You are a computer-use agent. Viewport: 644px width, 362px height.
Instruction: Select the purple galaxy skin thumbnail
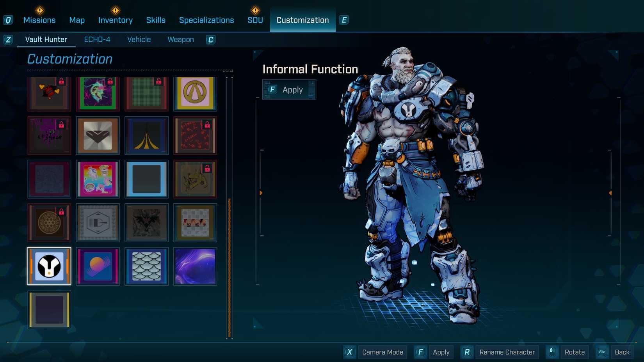tap(195, 266)
